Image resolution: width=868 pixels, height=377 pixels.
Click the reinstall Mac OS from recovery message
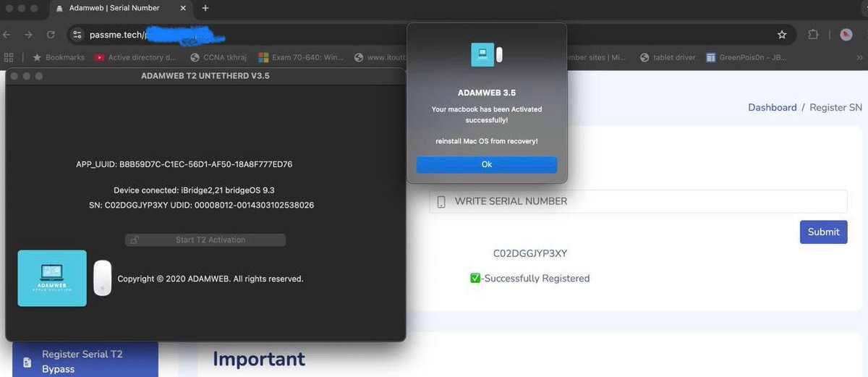pos(486,141)
